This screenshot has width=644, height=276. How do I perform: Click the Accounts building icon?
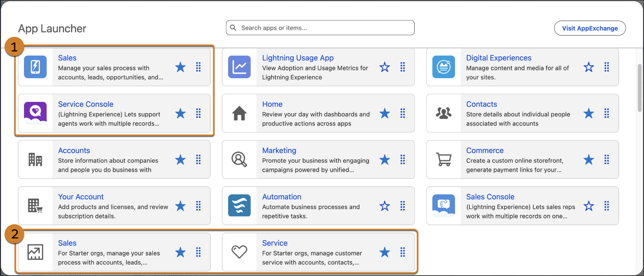point(35,160)
